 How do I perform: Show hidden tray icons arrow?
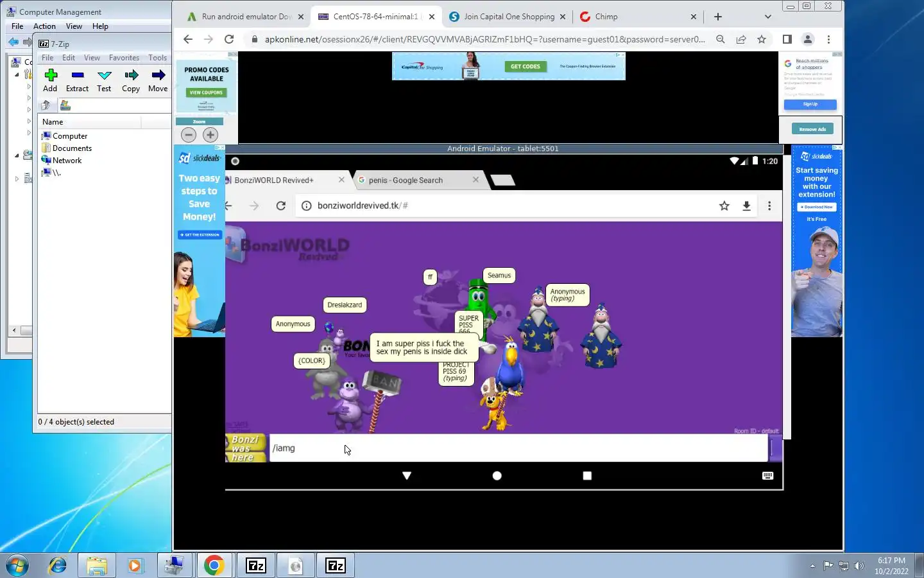pyautogui.click(x=812, y=566)
